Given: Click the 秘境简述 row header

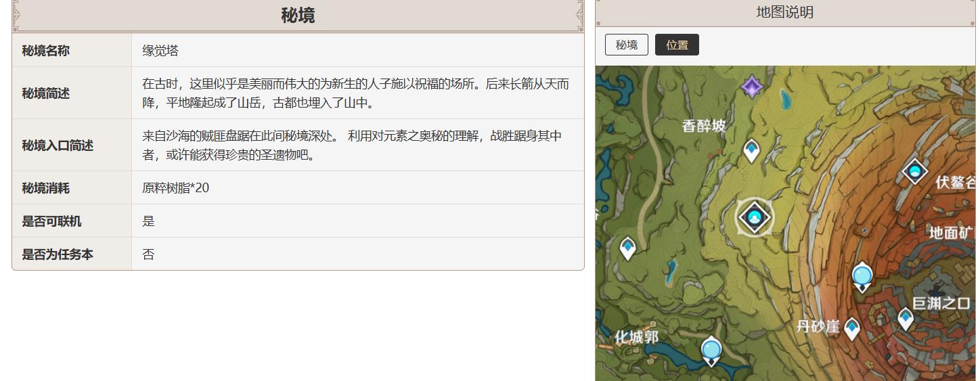Looking at the screenshot, I should (72, 93).
